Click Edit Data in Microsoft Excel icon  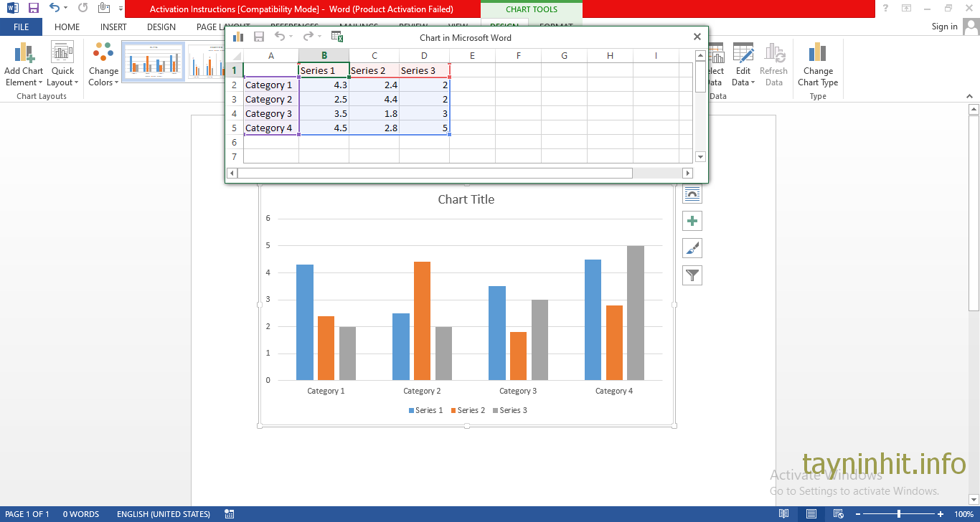pyautogui.click(x=337, y=37)
